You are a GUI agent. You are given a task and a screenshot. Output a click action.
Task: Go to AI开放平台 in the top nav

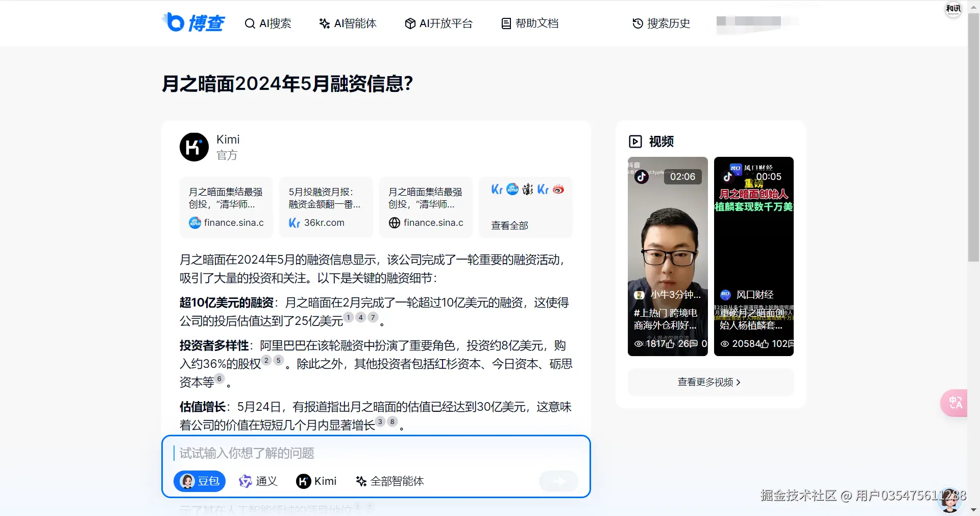click(439, 24)
